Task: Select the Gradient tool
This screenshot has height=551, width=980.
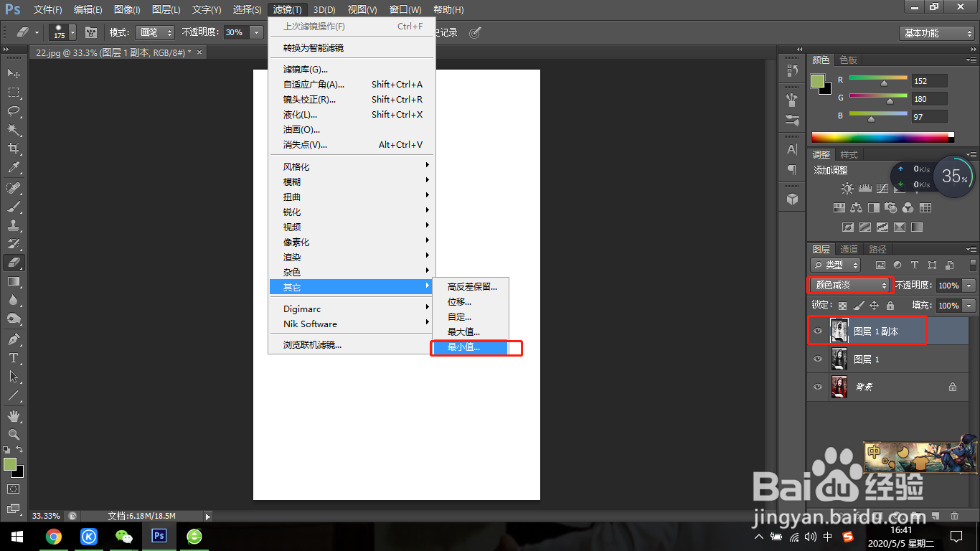Action: 14,281
